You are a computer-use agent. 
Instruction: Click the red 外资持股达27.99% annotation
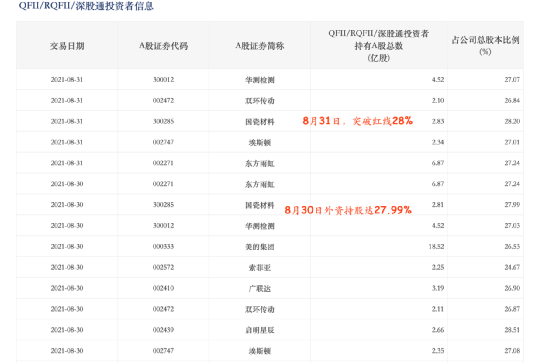[x=348, y=210]
